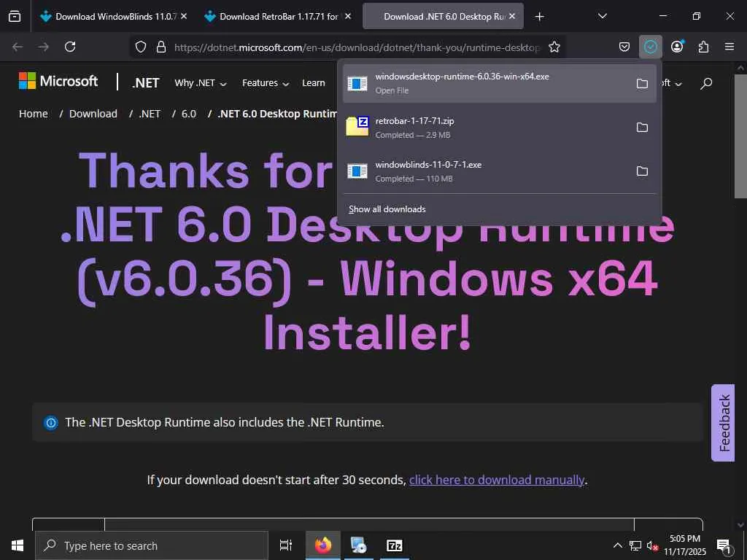Click the URL address bar
Screen dimensions: 747x560
point(356,47)
